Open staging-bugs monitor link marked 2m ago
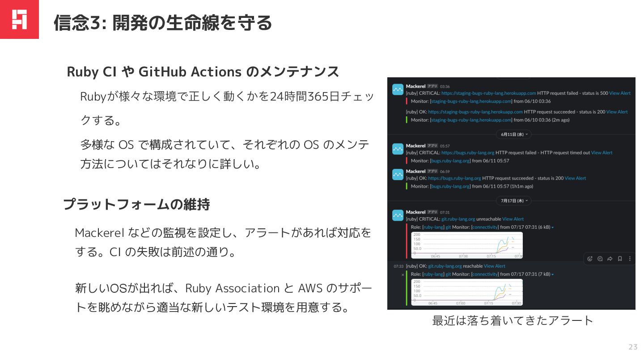 tap(471, 120)
